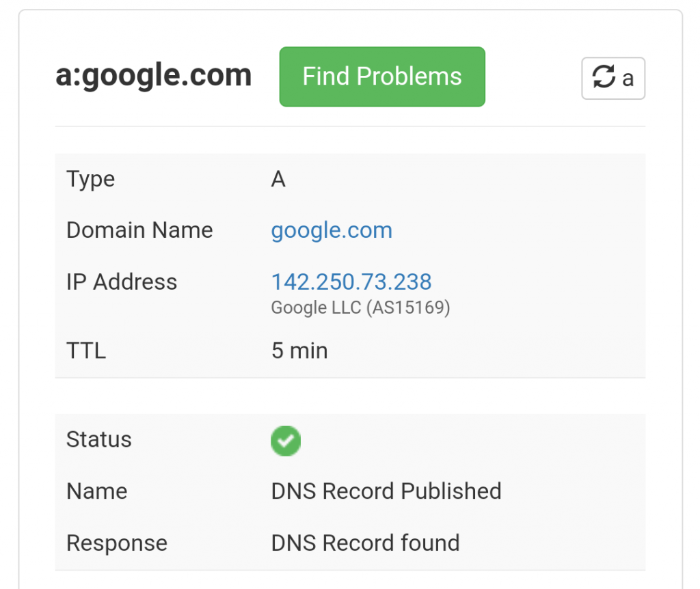Click the record type value A
Viewport: 700px width, 589px height.
(278, 180)
